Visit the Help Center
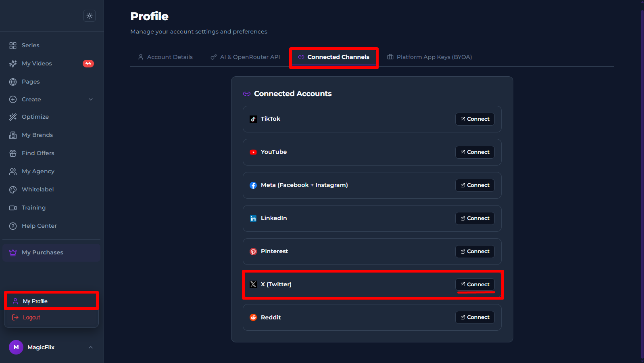 [x=52, y=226]
